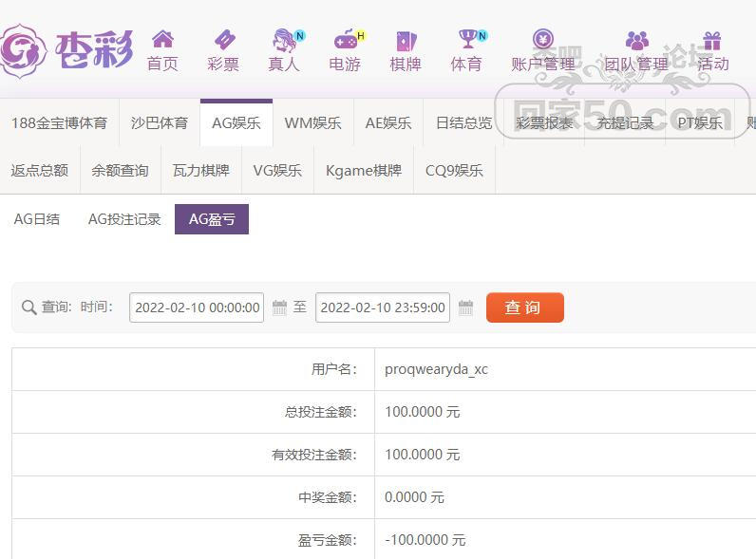Open the AG投注记录 sub-tab
Viewport: 756px width, 559px height.
pos(124,219)
